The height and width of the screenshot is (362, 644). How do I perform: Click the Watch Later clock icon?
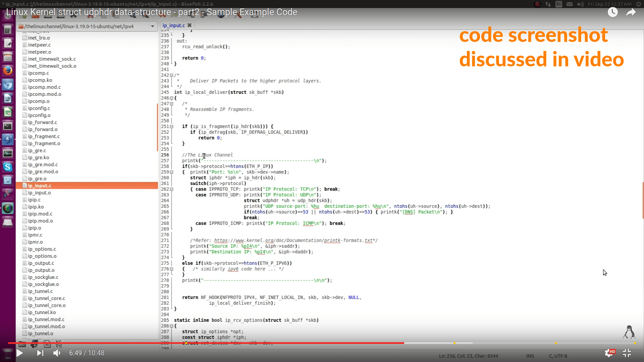tap(612, 12)
